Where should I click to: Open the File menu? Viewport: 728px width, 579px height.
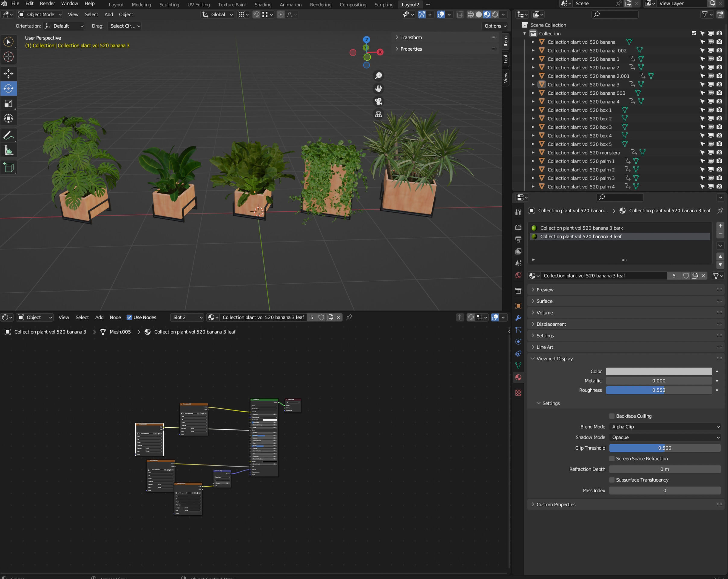pyautogui.click(x=15, y=4)
